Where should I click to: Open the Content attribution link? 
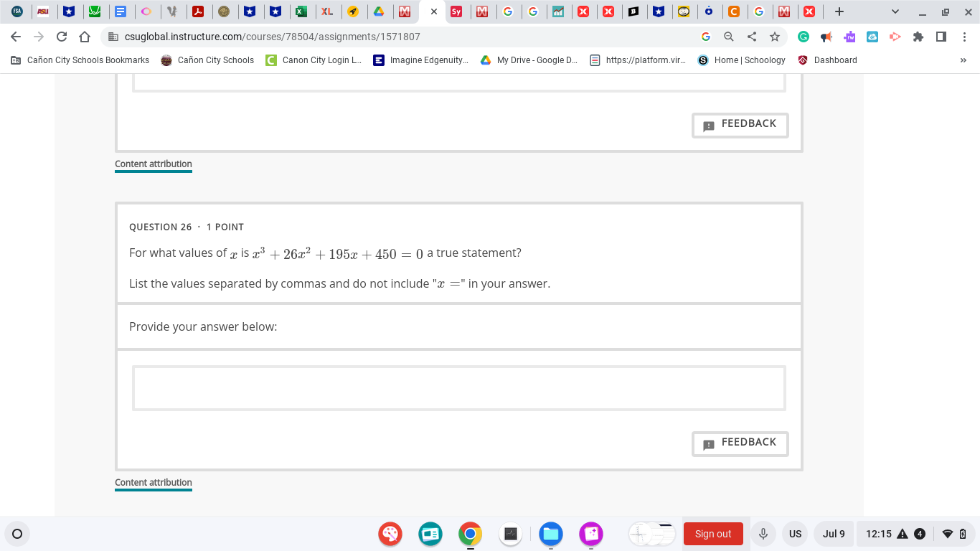pyautogui.click(x=153, y=482)
